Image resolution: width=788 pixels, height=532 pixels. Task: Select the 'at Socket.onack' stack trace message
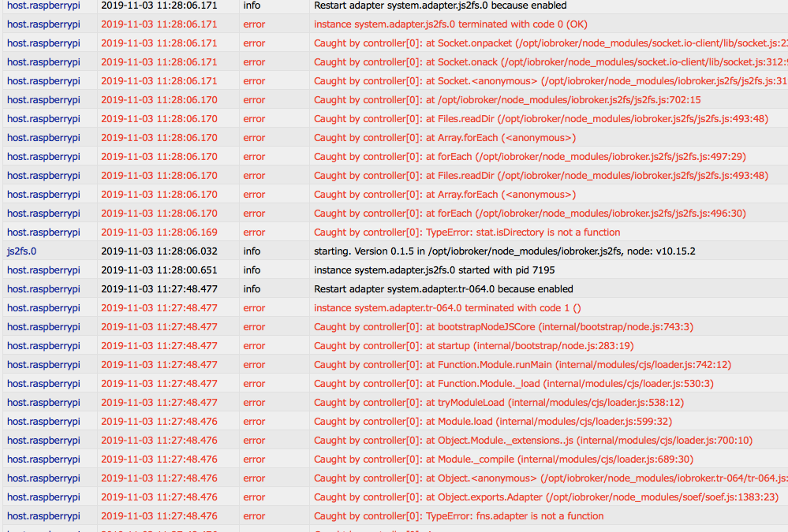[x=551, y=62]
